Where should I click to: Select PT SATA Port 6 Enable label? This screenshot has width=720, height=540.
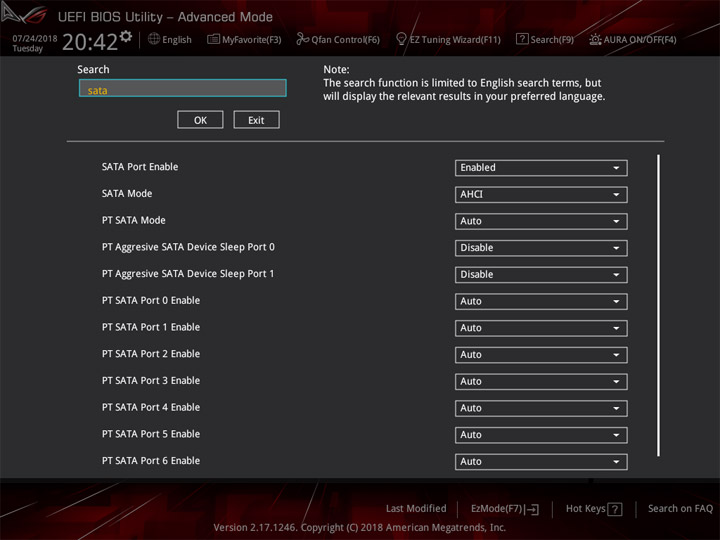click(151, 461)
